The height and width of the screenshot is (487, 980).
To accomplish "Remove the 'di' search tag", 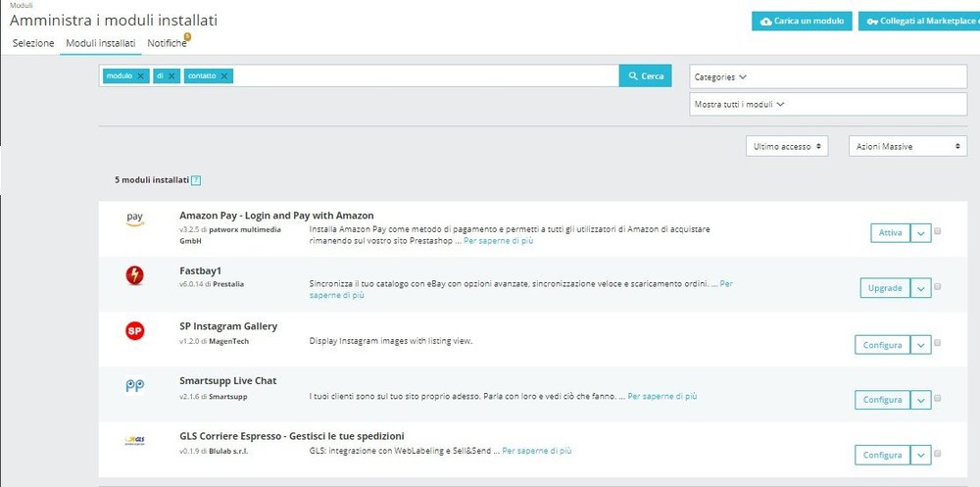I will [x=171, y=75].
